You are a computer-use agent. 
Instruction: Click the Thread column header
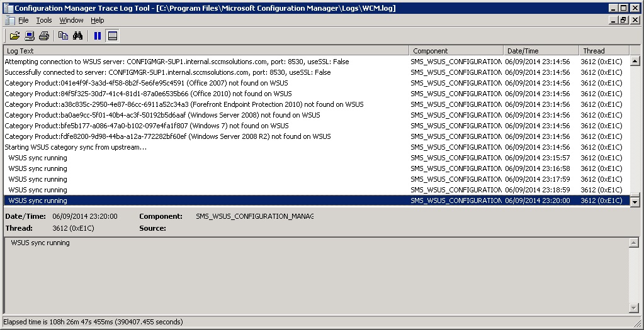click(x=603, y=51)
